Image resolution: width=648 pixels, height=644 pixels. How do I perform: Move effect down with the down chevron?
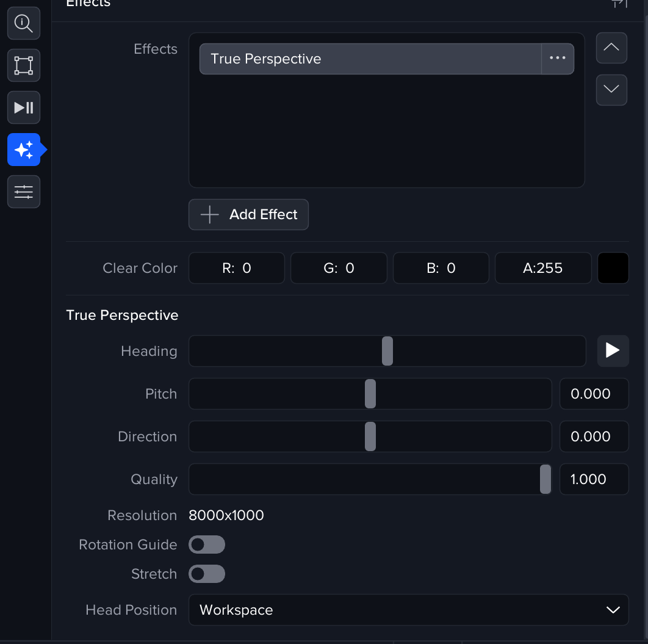coord(611,90)
